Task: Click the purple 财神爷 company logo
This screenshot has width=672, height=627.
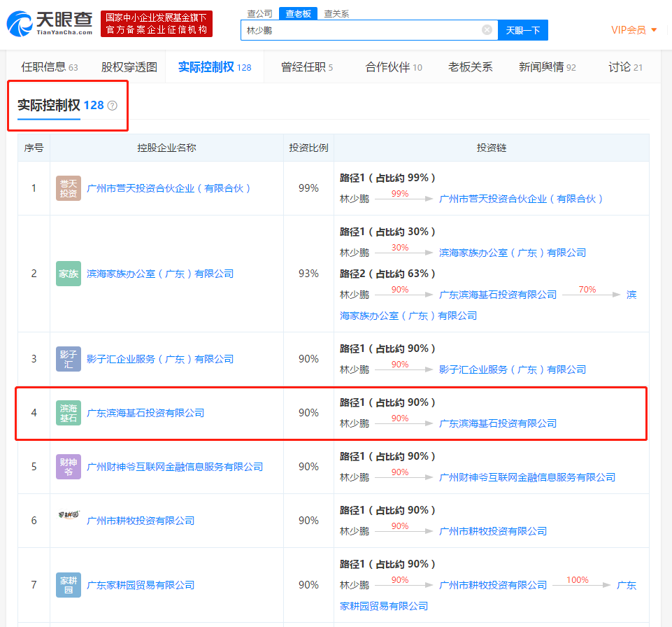Action: click(x=69, y=467)
